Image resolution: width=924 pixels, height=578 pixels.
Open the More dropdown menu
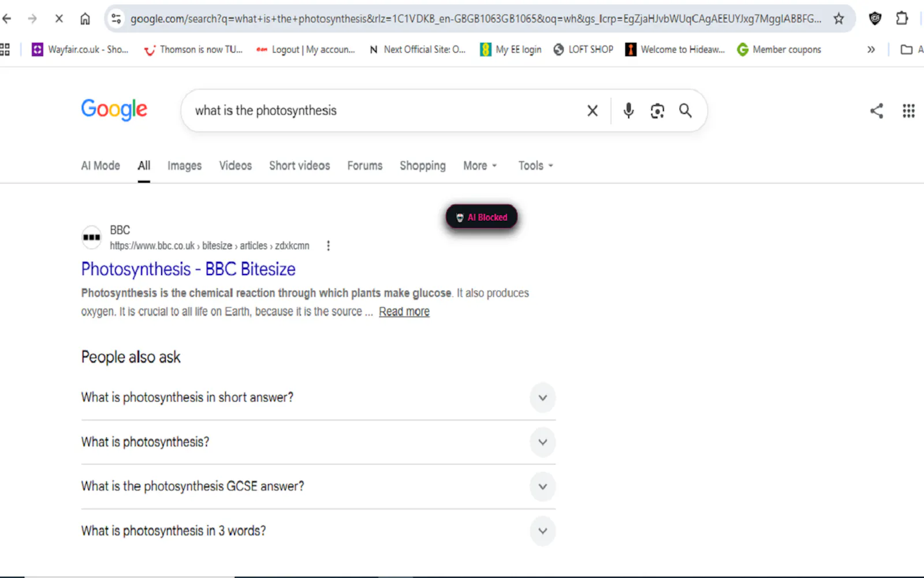tap(480, 166)
